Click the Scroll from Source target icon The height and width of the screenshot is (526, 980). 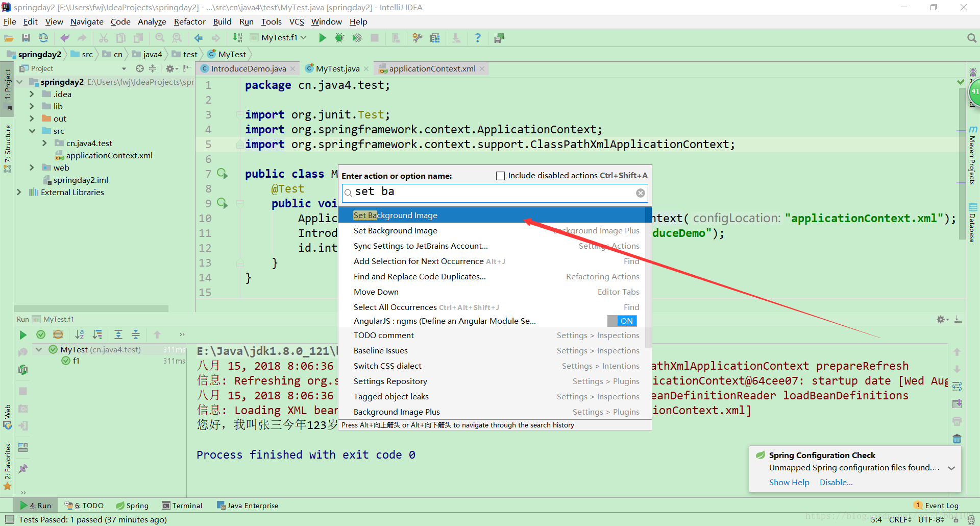pos(139,68)
